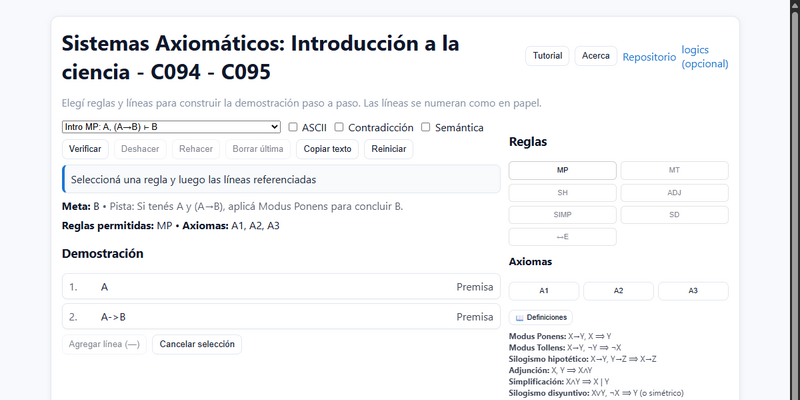Open the Intro MP exercise dropdown
The width and height of the screenshot is (800, 400).
coord(171,127)
